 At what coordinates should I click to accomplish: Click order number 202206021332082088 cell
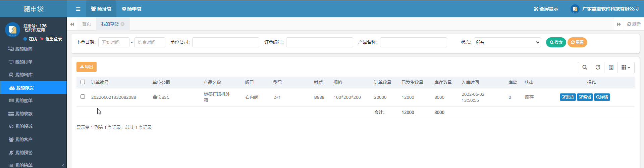click(x=114, y=97)
